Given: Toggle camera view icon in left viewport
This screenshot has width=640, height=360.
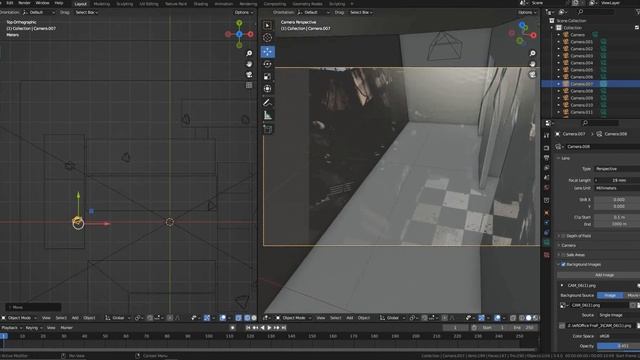Looking at the screenshot, I should pyautogui.click(x=249, y=75).
